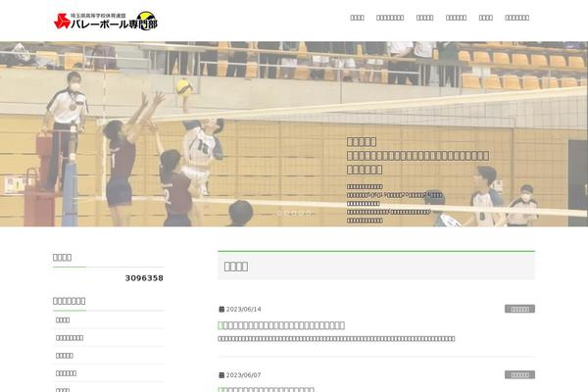This screenshot has width=588, height=392.
Task: Click the category badge on the 2023/06/07 post
Action: (519, 374)
